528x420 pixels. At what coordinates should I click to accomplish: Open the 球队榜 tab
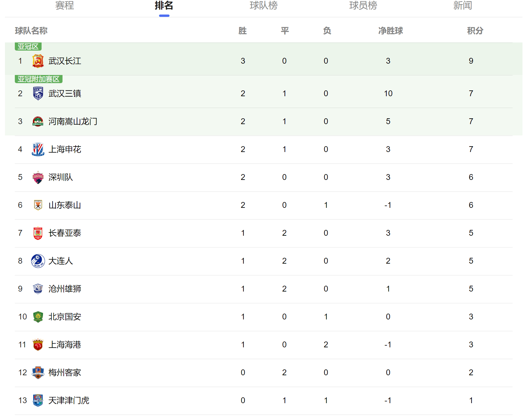coord(263,6)
